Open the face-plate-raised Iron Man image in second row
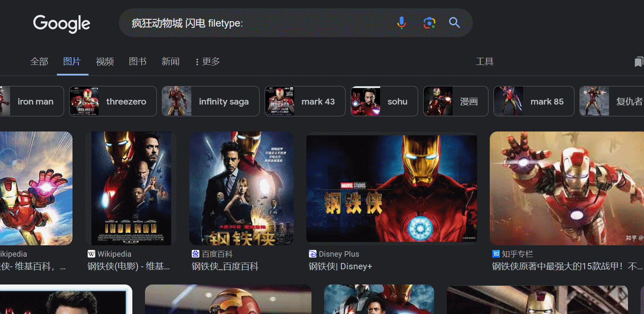Screen dimensions: 644x314 coord(228,299)
